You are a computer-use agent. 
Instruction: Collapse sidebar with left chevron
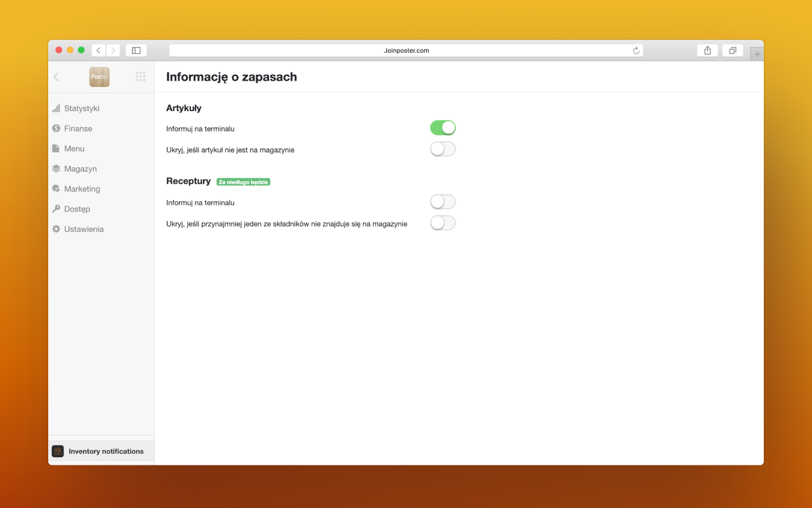coord(56,77)
